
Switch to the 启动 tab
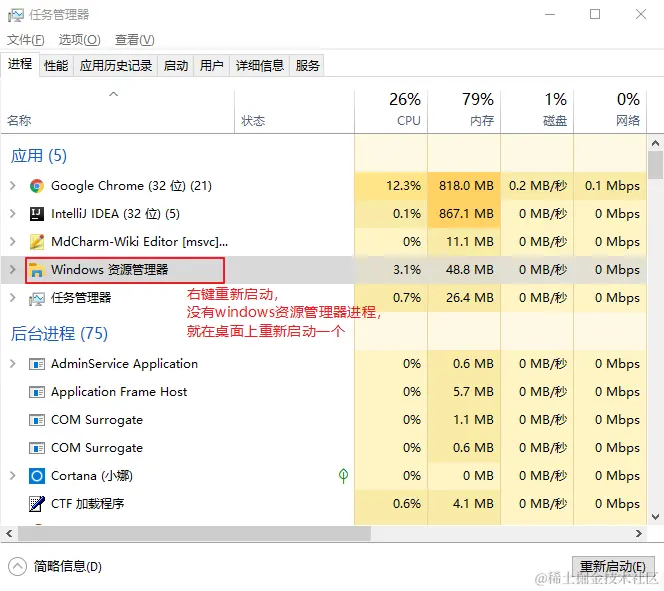(x=176, y=66)
